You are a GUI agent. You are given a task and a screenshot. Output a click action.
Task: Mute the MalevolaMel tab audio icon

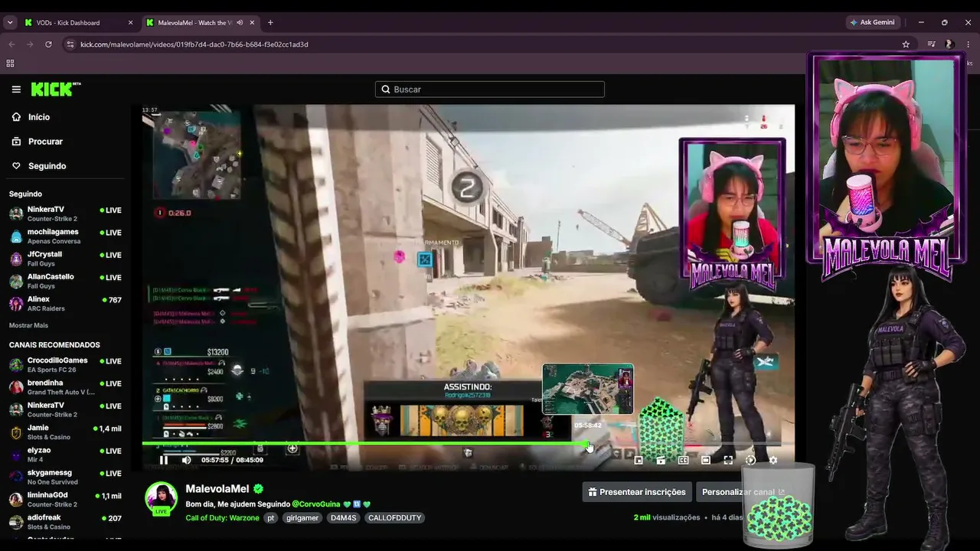[240, 23]
